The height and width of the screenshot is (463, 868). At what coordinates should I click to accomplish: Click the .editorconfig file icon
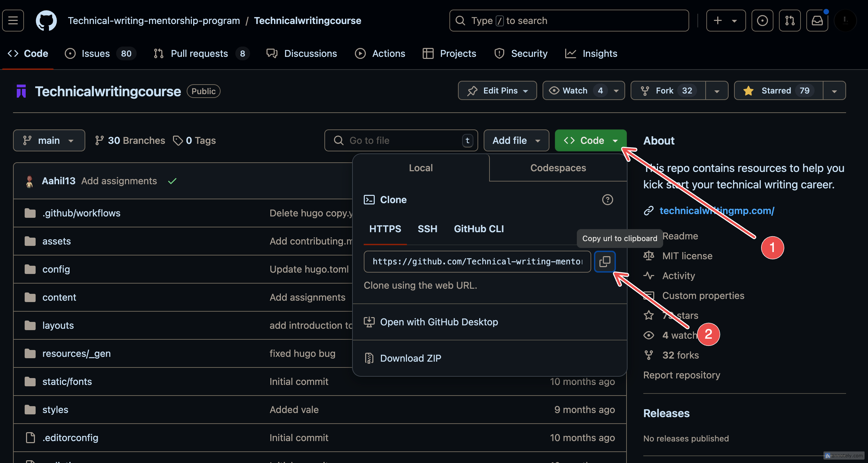pyautogui.click(x=30, y=438)
